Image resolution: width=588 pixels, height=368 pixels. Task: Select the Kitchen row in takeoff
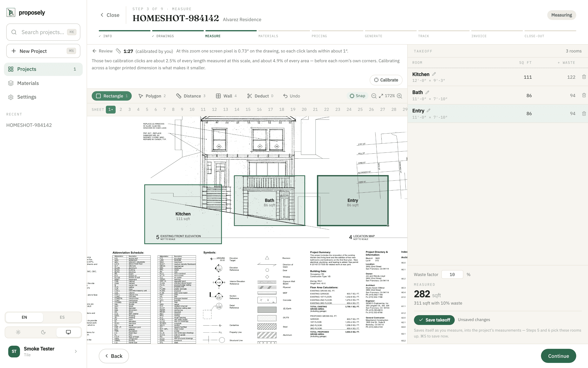(498, 77)
